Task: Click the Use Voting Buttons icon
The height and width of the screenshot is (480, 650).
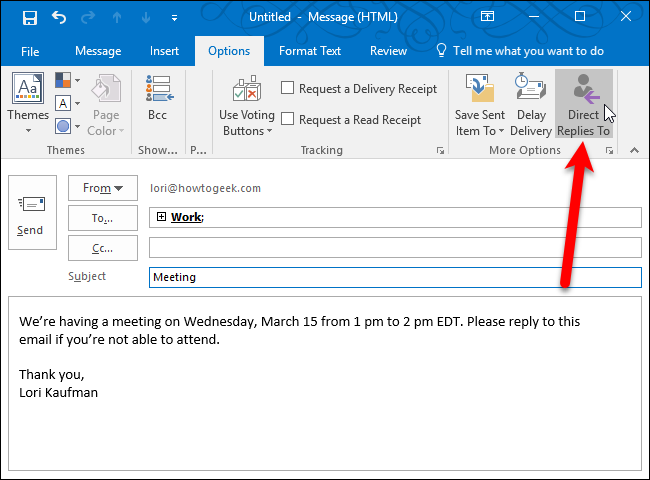Action: (x=246, y=106)
